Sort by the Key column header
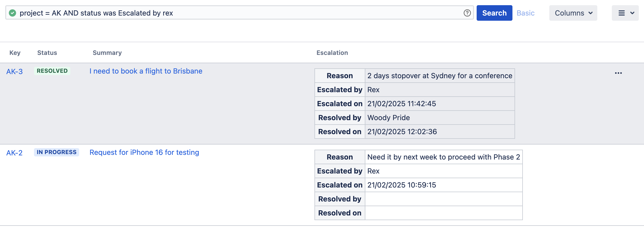 15,53
